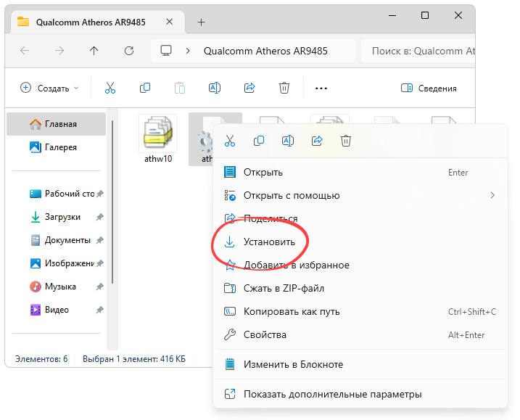520x420 pixels.
Task: Click the pin icon next to Документы
Action: pyautogui.click(x=100, y=240)
